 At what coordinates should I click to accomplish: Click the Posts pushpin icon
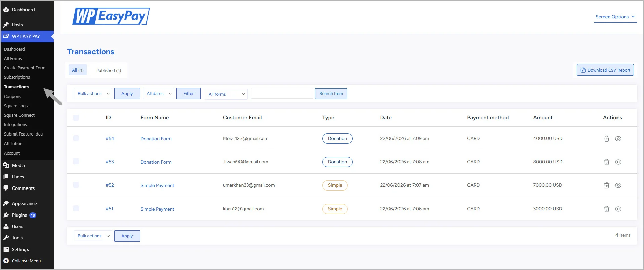(x=6, y=25)
